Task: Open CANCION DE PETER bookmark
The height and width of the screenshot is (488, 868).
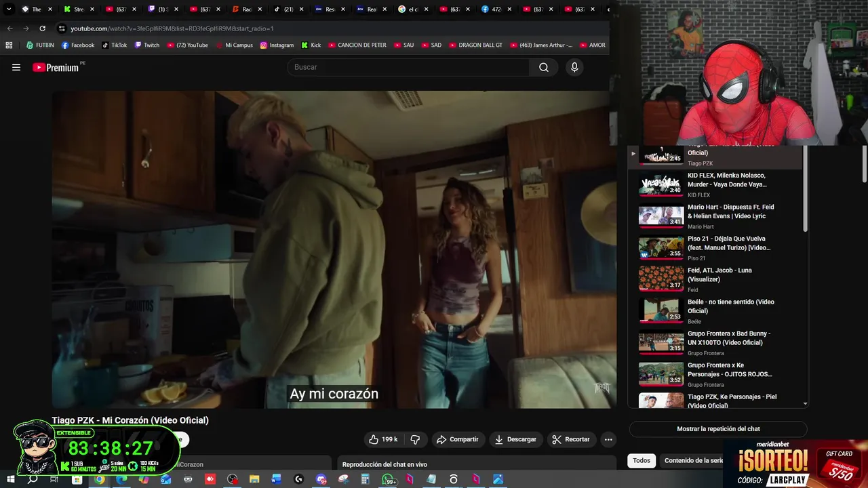Action: 357,45
